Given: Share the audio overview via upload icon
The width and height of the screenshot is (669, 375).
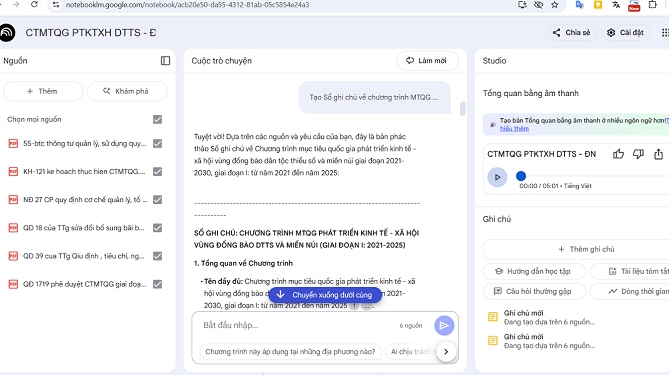Looking at the screenshot, I should click(658, 154).
